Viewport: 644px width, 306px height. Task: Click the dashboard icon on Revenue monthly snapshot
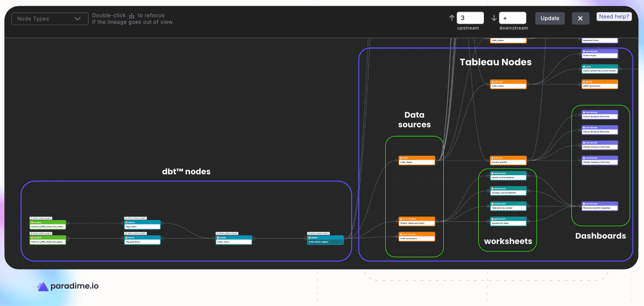click(584, 204)
